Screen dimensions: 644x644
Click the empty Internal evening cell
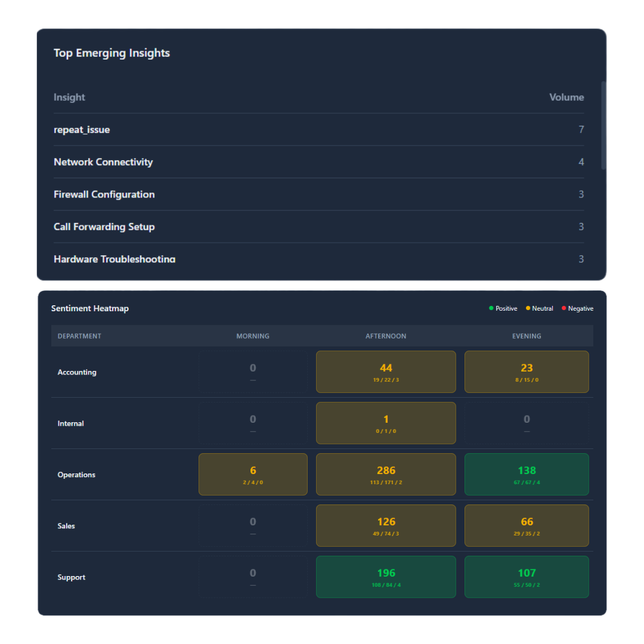pyautogui.click(x=527, y=423)
